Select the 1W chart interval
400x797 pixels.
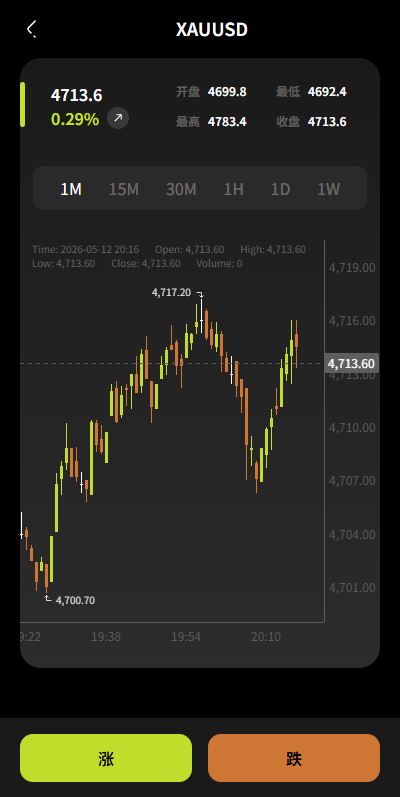(x=329, y=189)
